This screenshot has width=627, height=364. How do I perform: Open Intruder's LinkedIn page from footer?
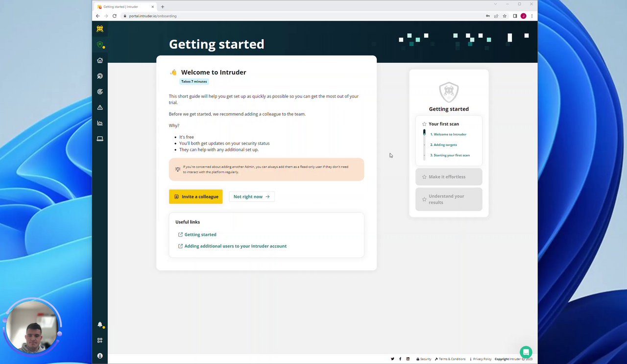408,359
